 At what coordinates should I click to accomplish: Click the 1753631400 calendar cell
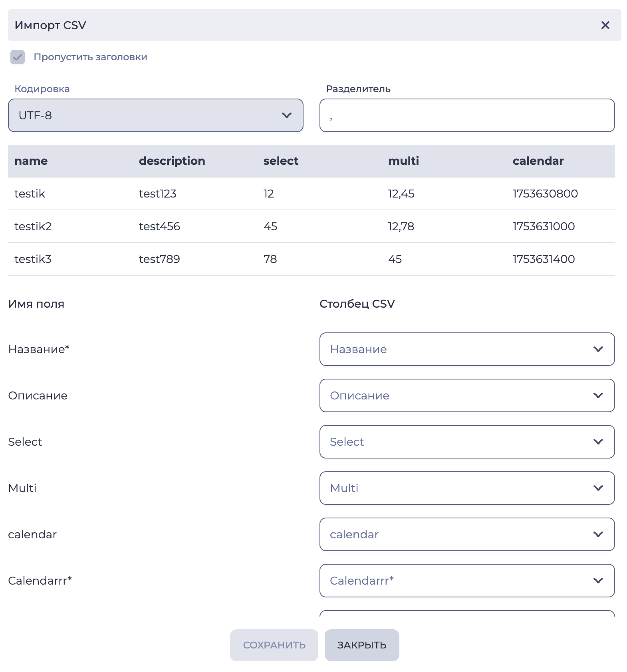[544, 259]
